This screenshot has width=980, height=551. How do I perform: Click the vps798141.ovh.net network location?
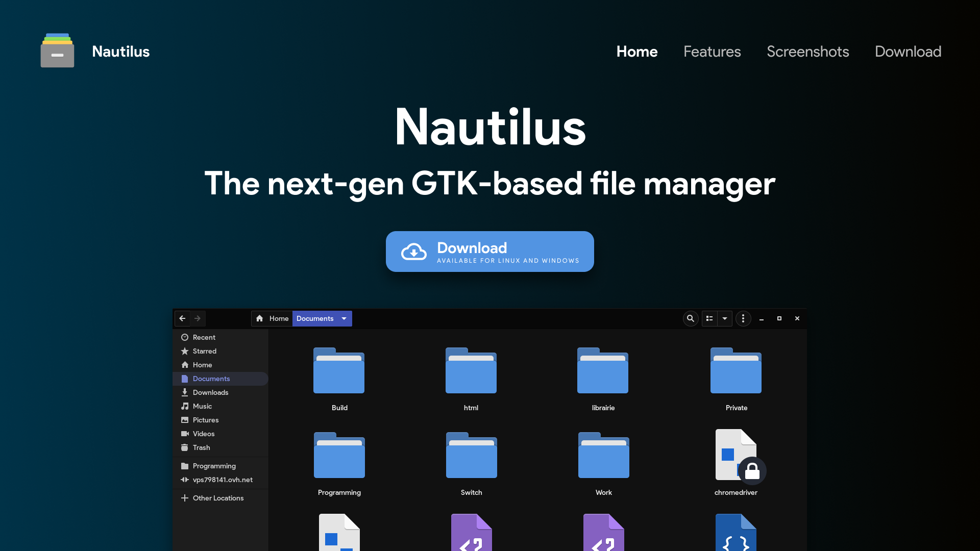click(222, 479)
